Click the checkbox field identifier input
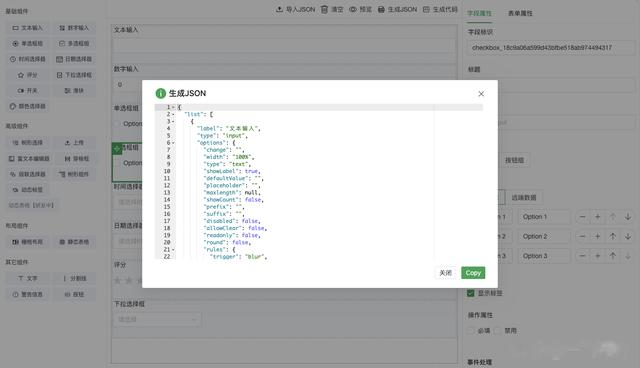 [551, 48]
